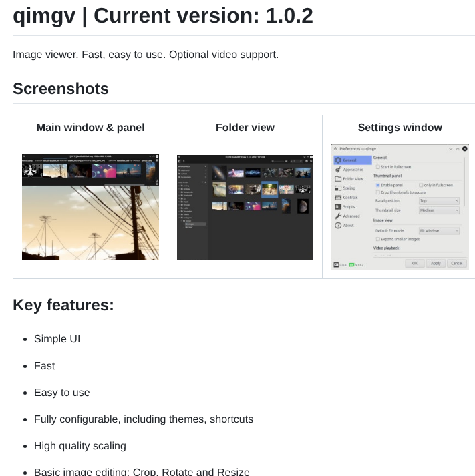The height and width of the screenshot is (476, 475).
Task: Click 'Fully configurable, including themes, shortcuts'
Action: coord(144,419)
